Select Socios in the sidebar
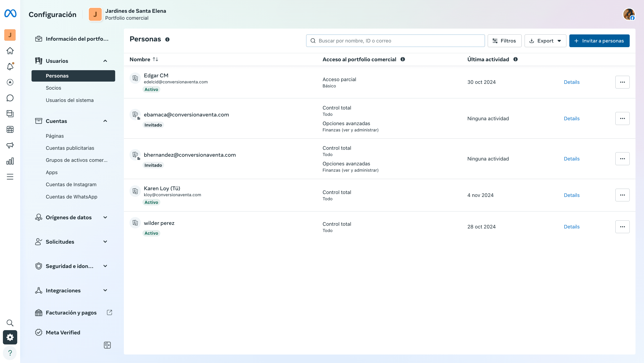Viewport: 644px width, 363px height. [x=53, y=88]
